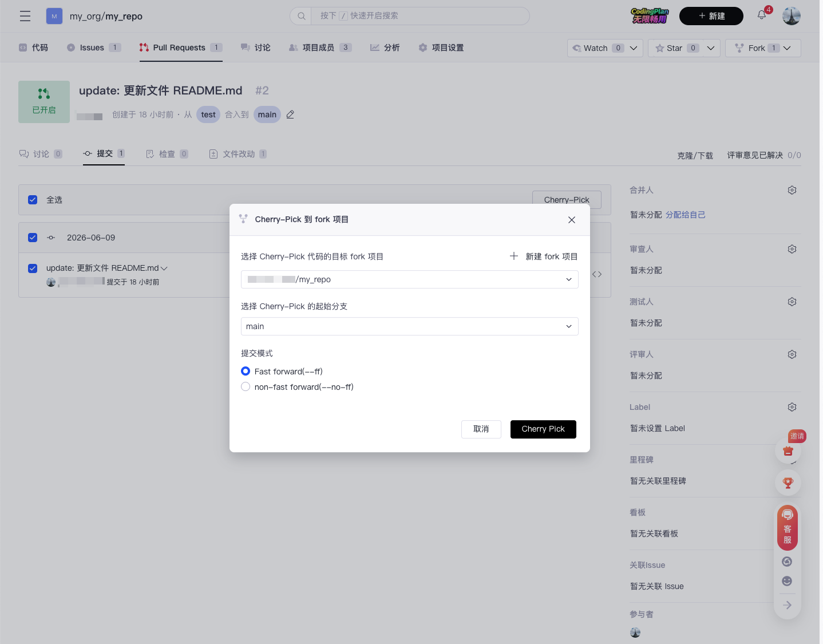Open the target fork project dropdown

(409, 279)
